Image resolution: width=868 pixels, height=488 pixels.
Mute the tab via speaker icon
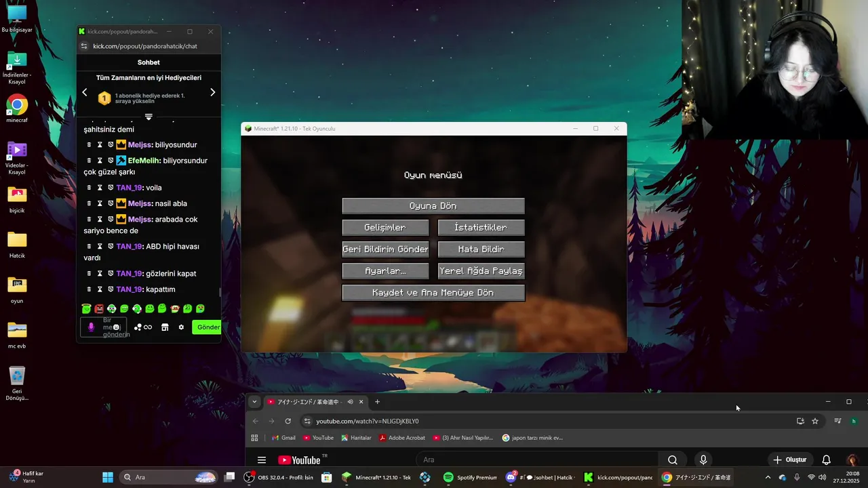(x=350, y=402)
